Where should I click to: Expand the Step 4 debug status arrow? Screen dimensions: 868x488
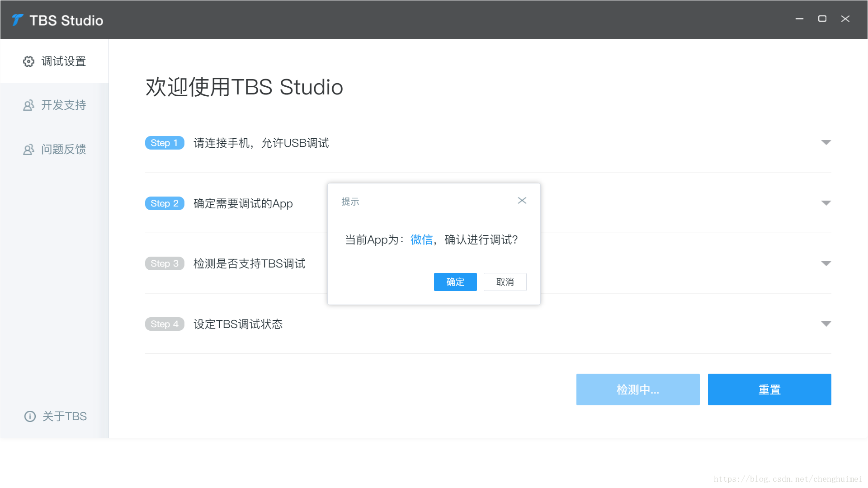[826, 324]
